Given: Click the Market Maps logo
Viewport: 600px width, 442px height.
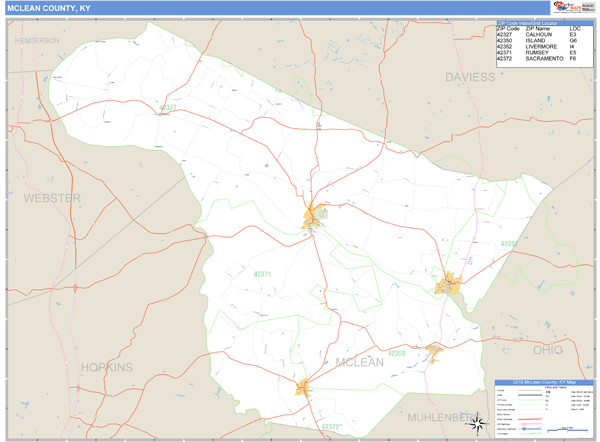Looking at the screenshot, I should [568, 7].
